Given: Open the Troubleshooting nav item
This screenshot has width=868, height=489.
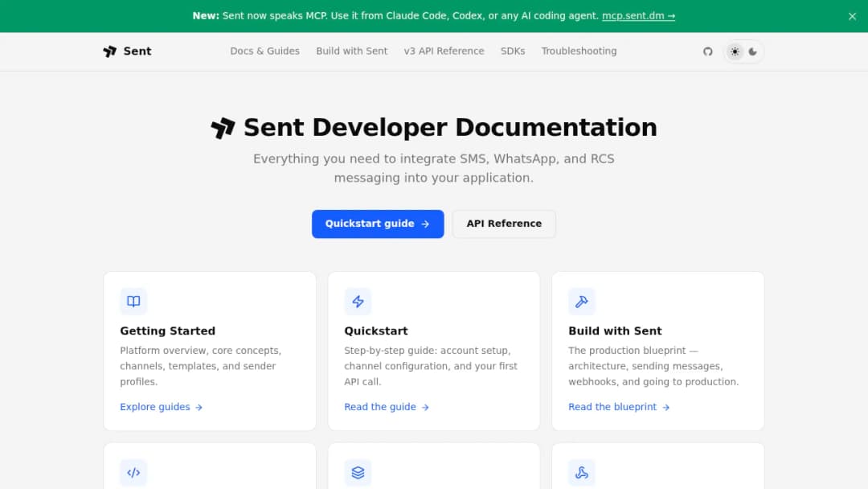Looking at the screenshot, I should 579,51.
